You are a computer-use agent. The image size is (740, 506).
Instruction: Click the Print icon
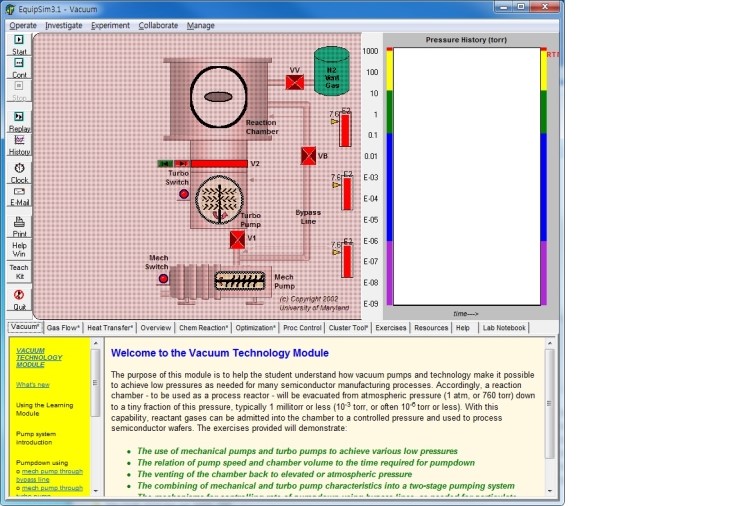pos(19,222)
